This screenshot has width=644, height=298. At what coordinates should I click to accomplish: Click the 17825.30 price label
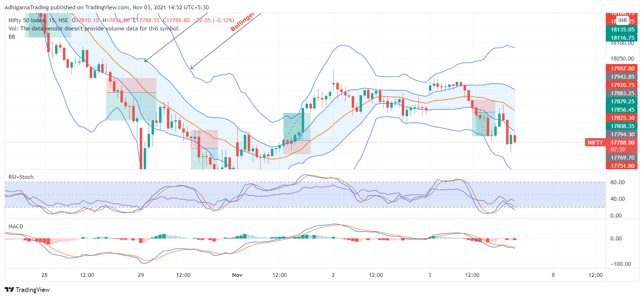coord(622,118)
